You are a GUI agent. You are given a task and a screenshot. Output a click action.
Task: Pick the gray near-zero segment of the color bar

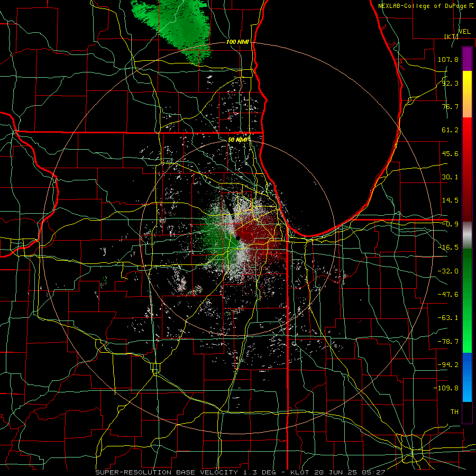click(467, 235)
